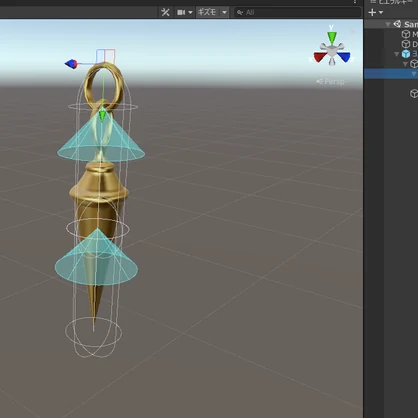Collapse the blue prefab cube row
This screenshot has width=418, height=418.
click(x=397, y=54)
